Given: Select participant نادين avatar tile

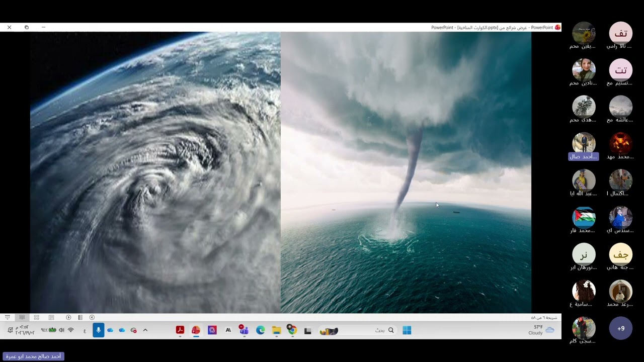Looking at the screenshot, I should coord(584,72).
